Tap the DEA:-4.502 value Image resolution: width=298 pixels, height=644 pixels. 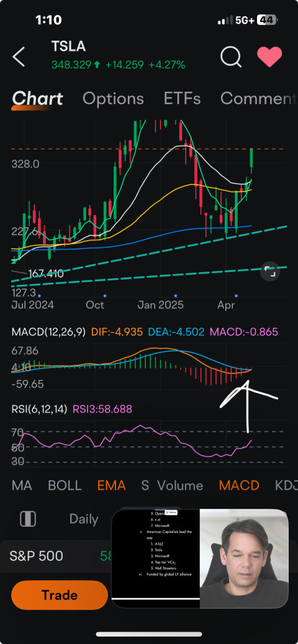click(176, 332)
